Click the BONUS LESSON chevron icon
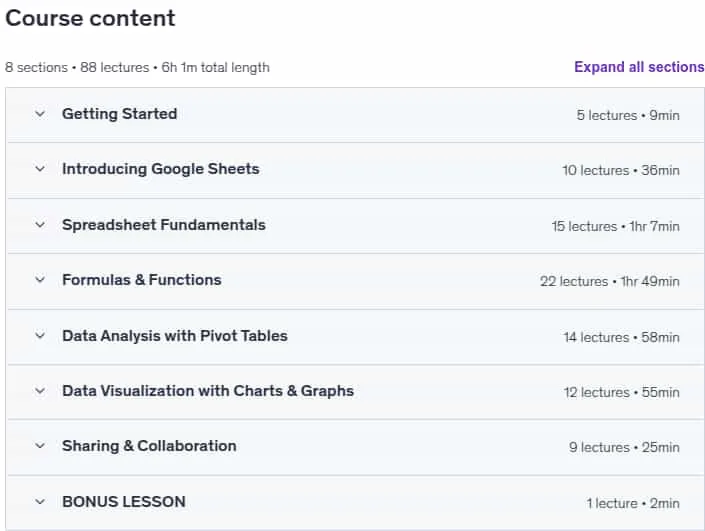 tap(40, 502)
